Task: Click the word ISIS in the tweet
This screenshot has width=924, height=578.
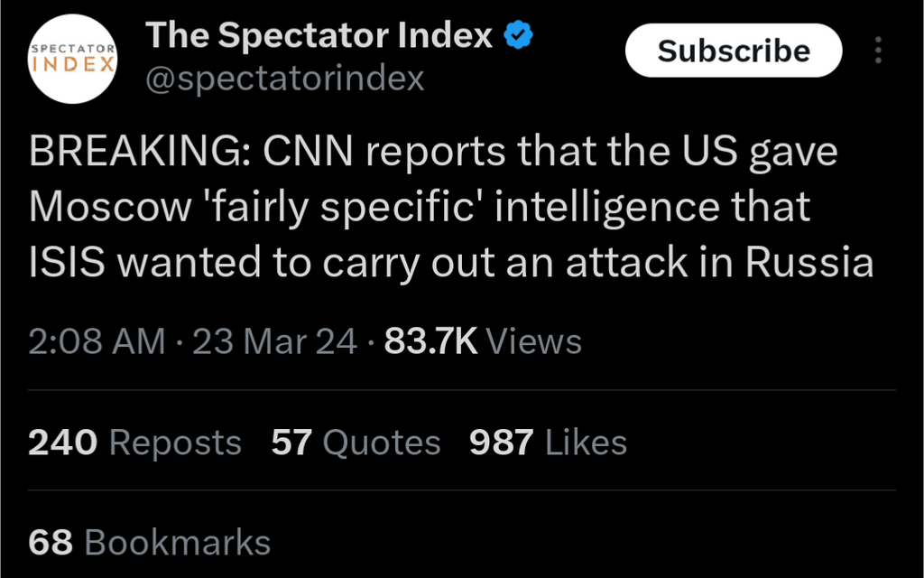Action: point(67,263)
